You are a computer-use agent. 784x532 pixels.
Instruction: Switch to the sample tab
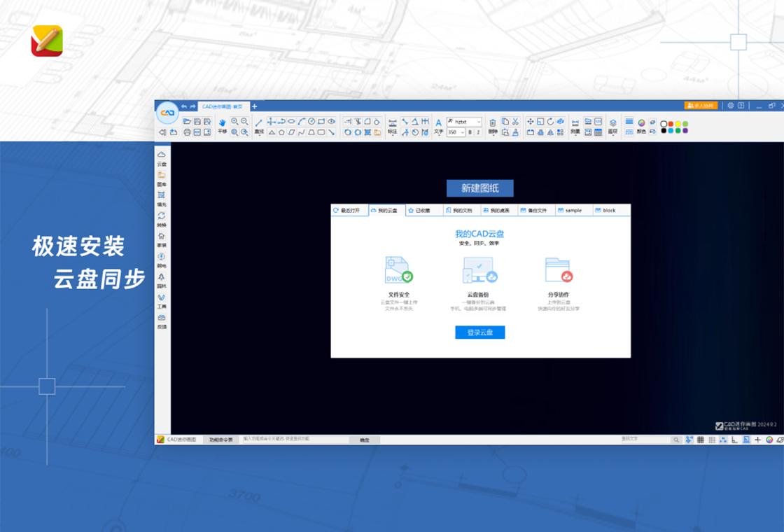[573, 211]
